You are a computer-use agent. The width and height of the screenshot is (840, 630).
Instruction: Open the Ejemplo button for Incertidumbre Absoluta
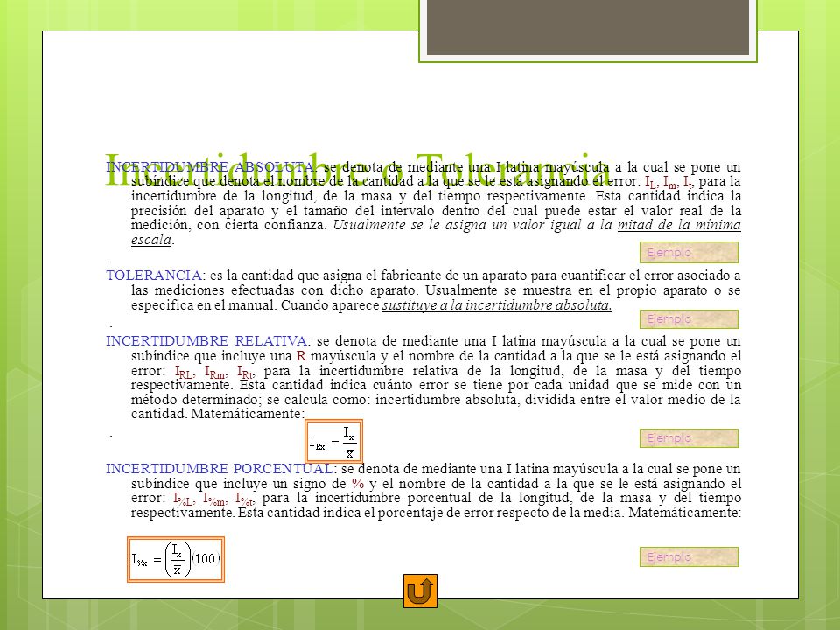(689, 252)
